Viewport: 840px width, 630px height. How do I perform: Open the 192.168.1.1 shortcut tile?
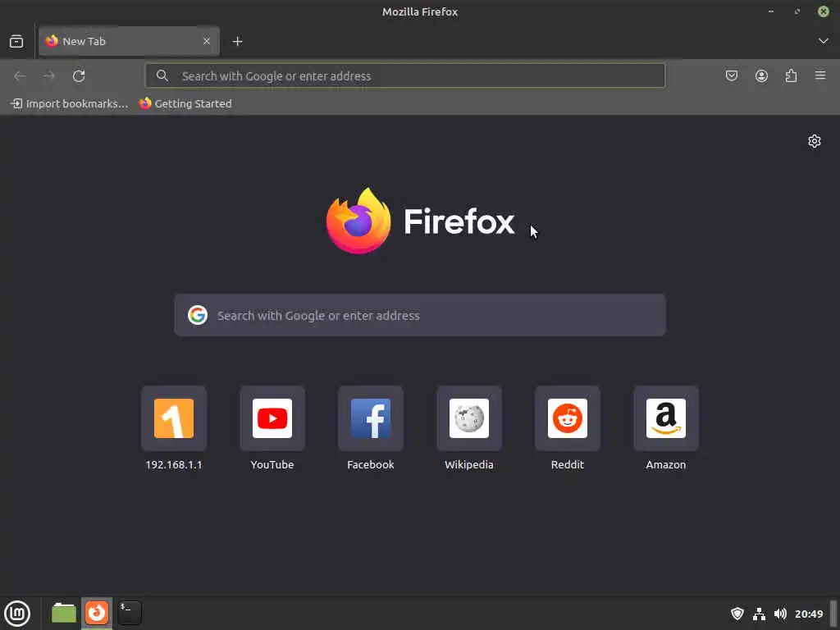(174, 418)
